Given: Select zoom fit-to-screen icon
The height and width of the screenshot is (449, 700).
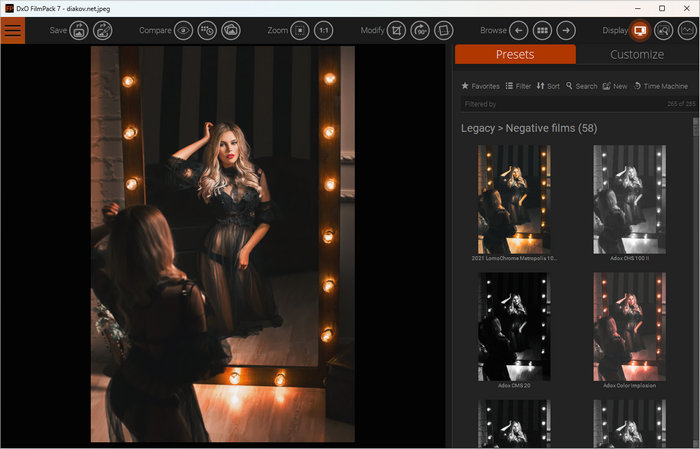Looking at the screenshot, I should point(300,30).
